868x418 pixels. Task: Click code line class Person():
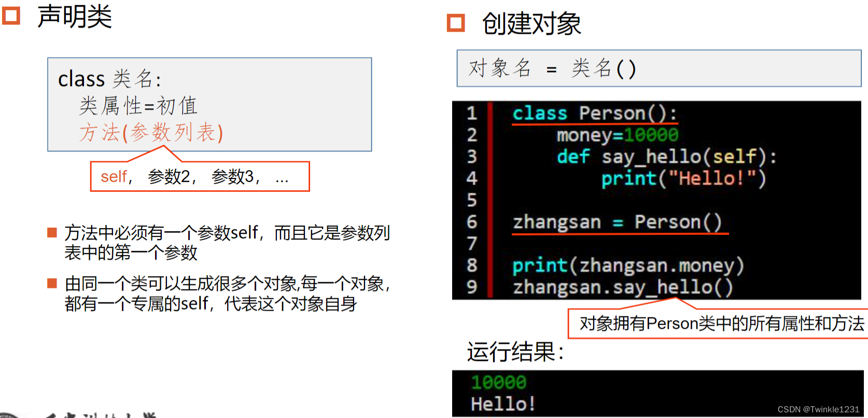(x=595, y=113)
